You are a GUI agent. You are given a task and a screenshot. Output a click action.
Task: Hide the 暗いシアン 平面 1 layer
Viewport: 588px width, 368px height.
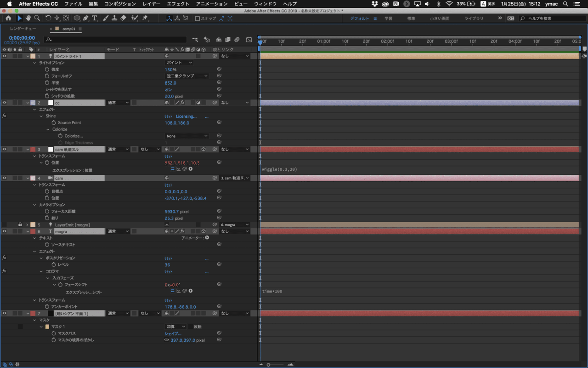(5, 313)
